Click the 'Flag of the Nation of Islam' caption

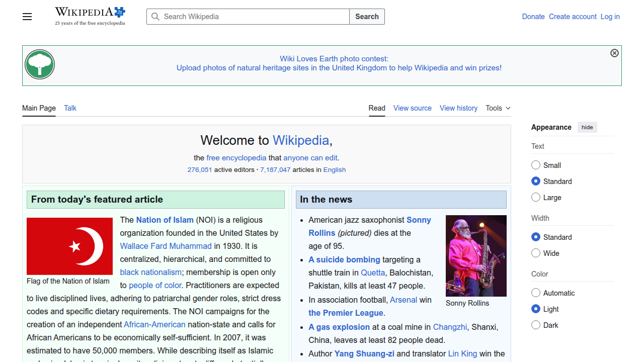[x=68, y=281]
